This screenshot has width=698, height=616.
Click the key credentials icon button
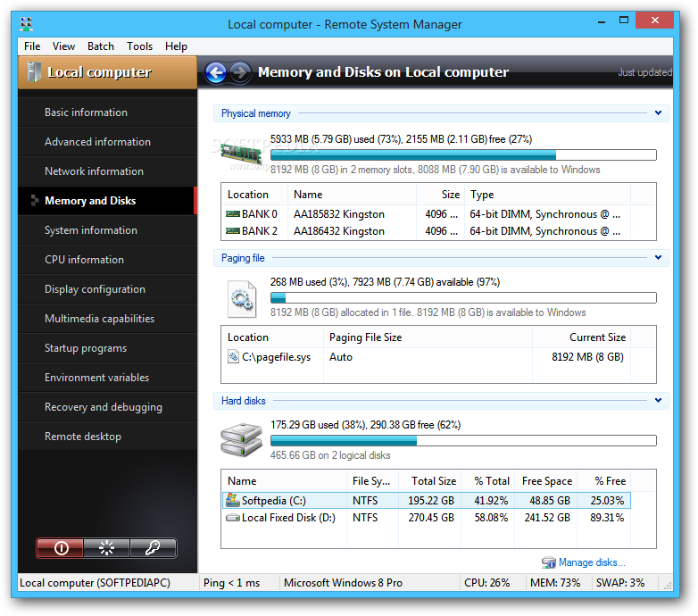click(x=154, y=547)
